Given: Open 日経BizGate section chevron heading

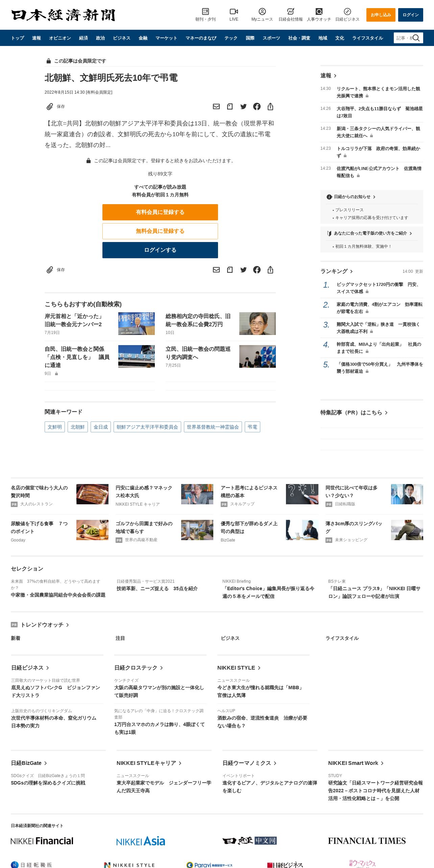Looking at the screenshot, I should [29, 763].
